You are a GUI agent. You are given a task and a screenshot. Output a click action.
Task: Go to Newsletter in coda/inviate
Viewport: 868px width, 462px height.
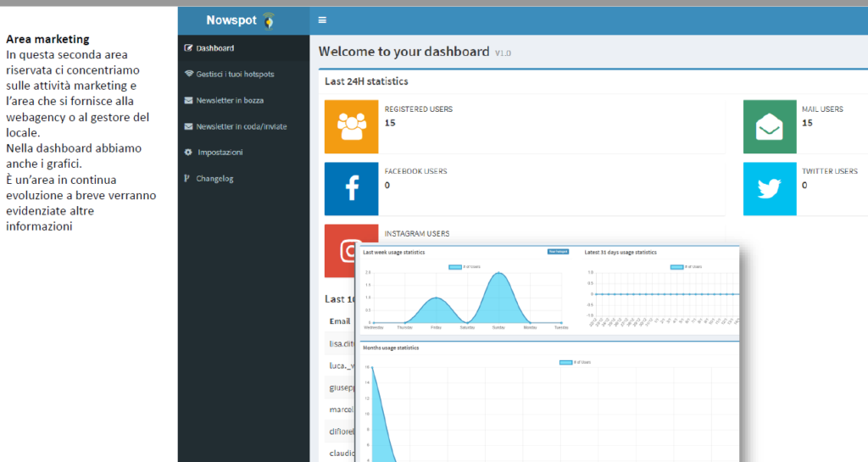[241, 126]
